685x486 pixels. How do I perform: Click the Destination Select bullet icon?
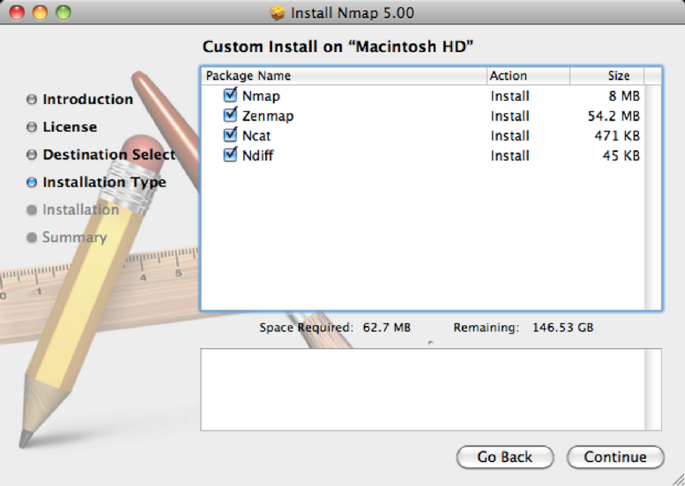(31, 154)
